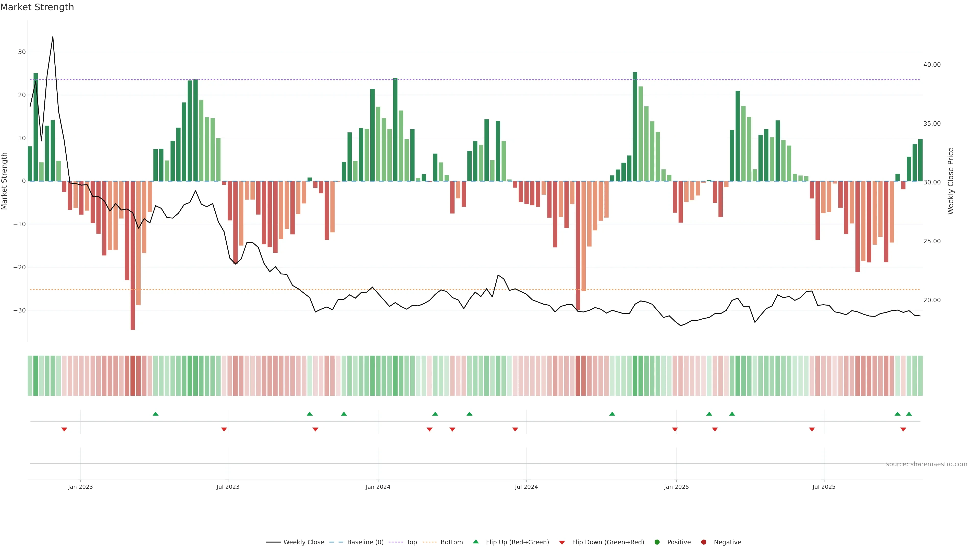Screen dimensions: 980x551
Task: Click the red Flip Down legend triangle
Action: click(x=562, y=543)
